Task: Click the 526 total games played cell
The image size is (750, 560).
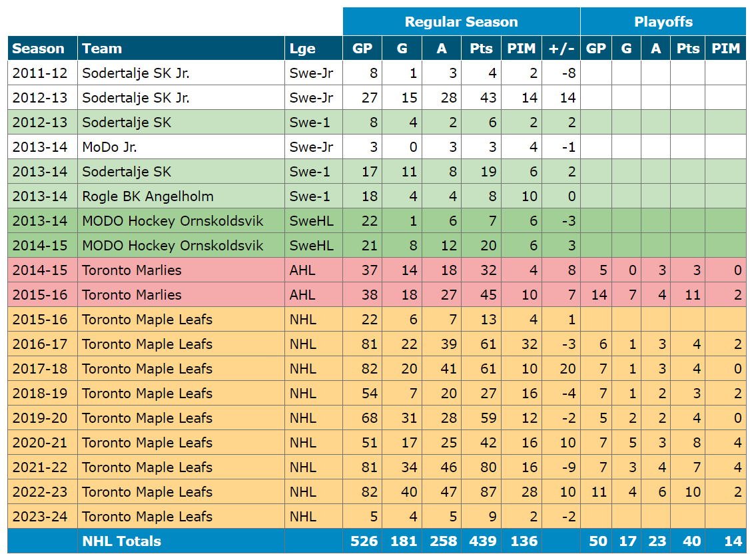Action: click(363, 541)
